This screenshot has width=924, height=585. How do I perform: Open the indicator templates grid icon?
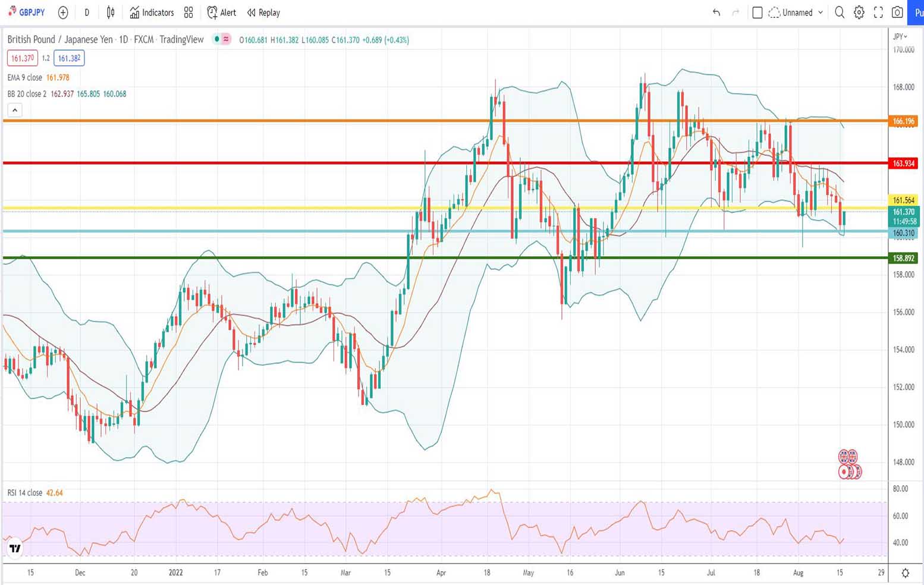coord(188,12)
